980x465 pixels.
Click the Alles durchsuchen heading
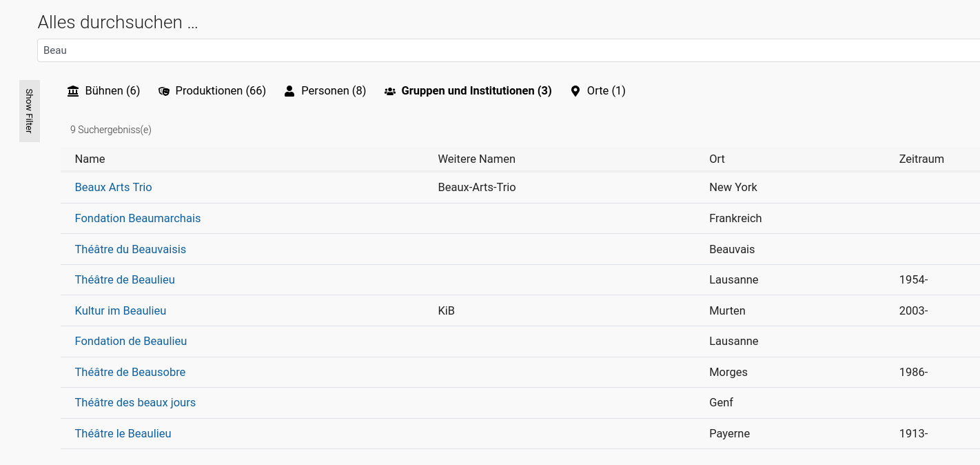(118, 22)
